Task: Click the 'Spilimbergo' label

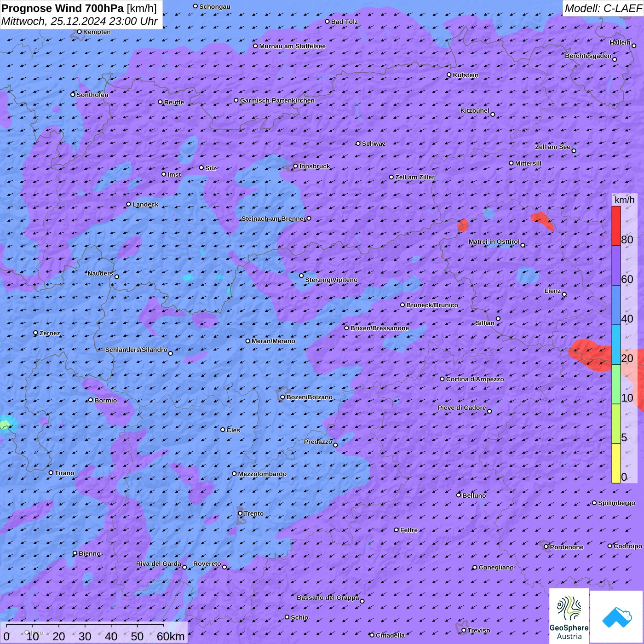Action: 616,503
